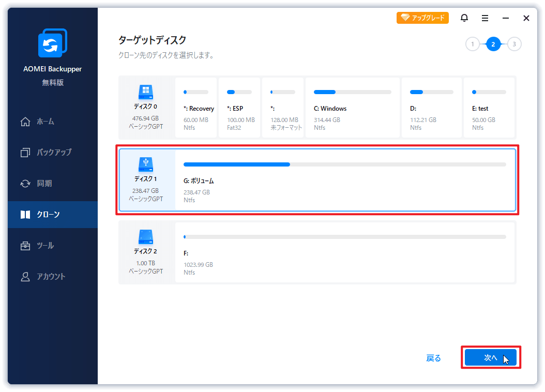Click the 314.44 GB size text
This screenshot has width=545, height=392.
coord(327,120)
